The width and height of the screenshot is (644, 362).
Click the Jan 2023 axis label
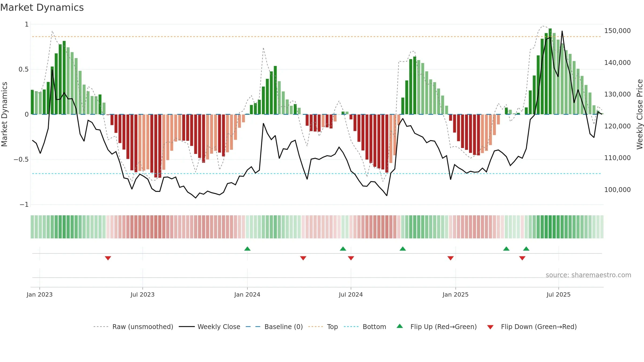(39, 294)
